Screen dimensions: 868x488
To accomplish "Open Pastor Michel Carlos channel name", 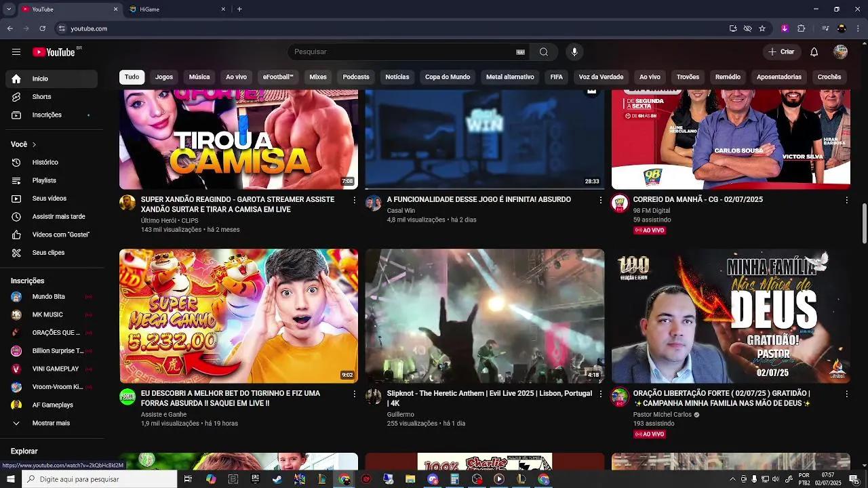I will click(663, 415).
